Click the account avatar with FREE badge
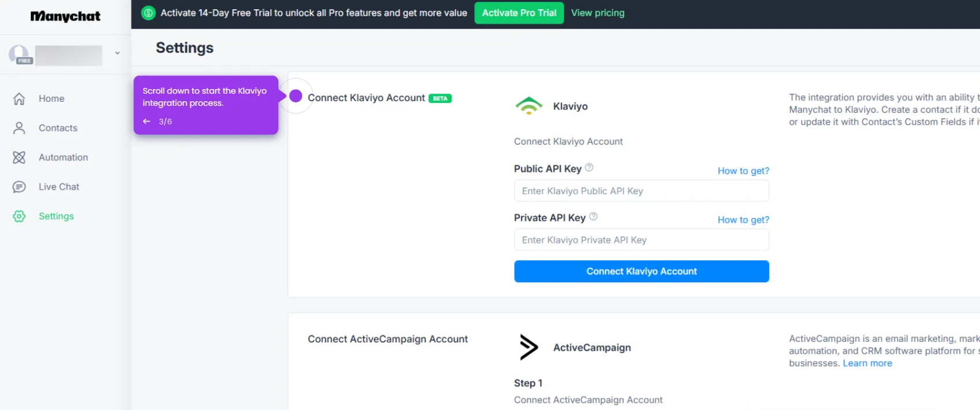 tap(20, 55)
